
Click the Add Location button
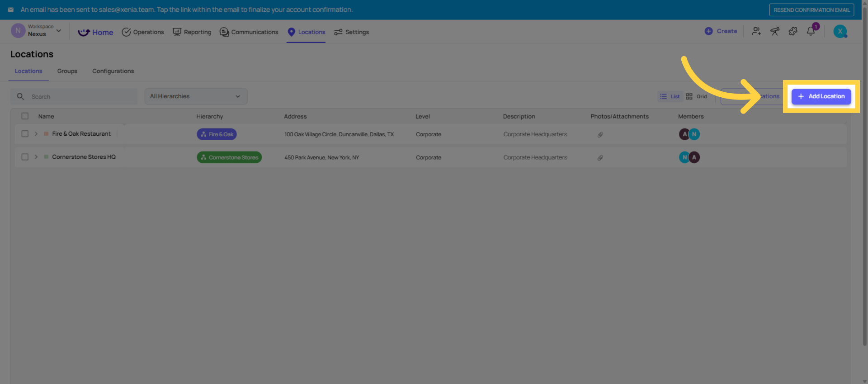pyautogui.click(x=821, y=96)
